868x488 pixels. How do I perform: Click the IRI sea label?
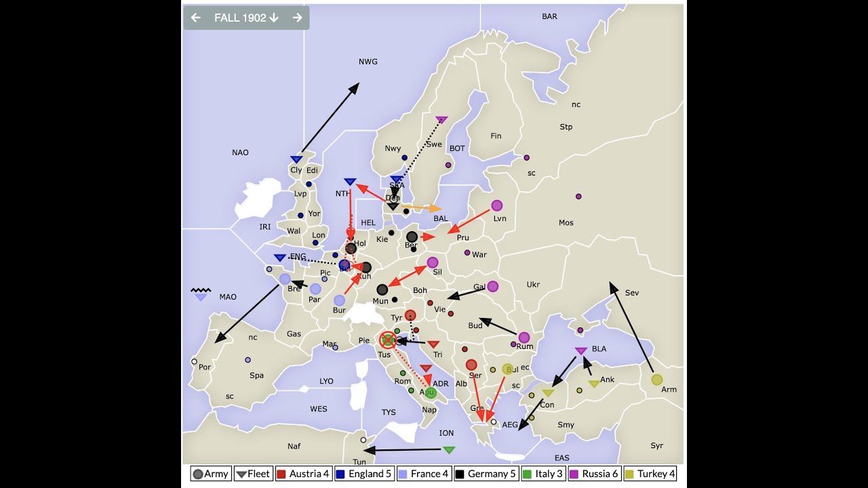coord(264,226)
